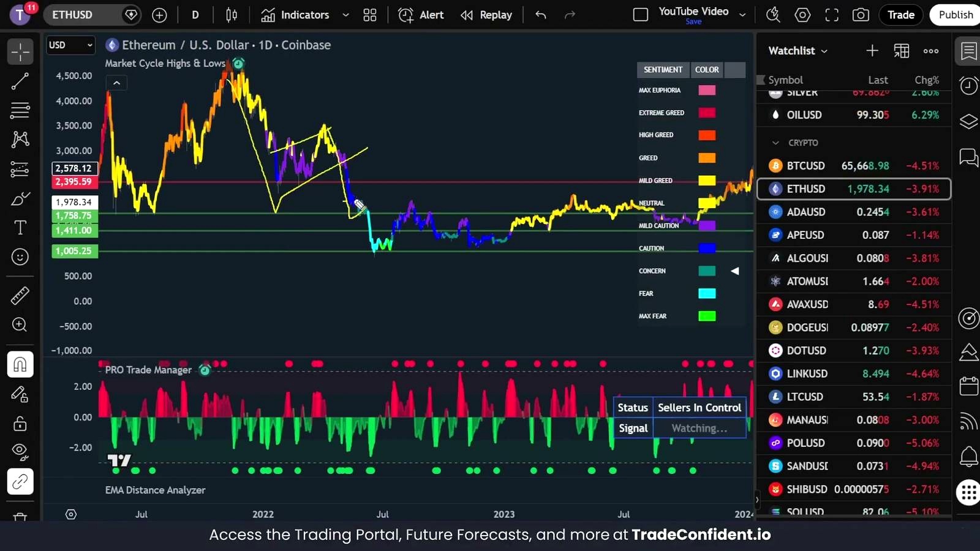Click the Max Euphoria pink color swatch
980x551 pixels.
coord(707,91)
